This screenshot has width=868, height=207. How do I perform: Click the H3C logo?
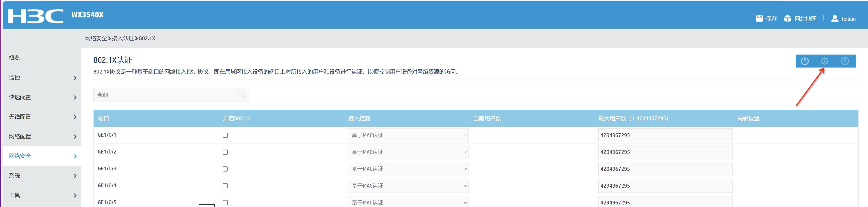(35, 16)
